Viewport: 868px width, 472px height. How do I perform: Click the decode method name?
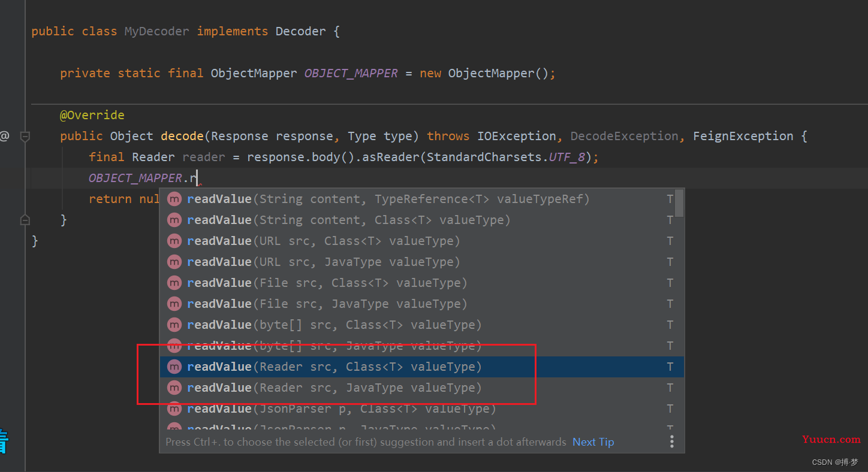click(182, 136)
